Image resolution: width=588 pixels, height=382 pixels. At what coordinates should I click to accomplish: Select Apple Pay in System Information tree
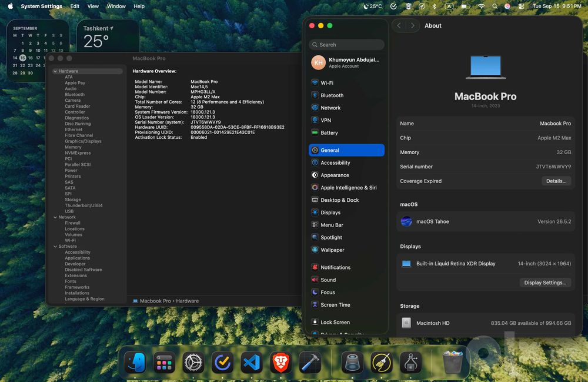tap(75, 83)
